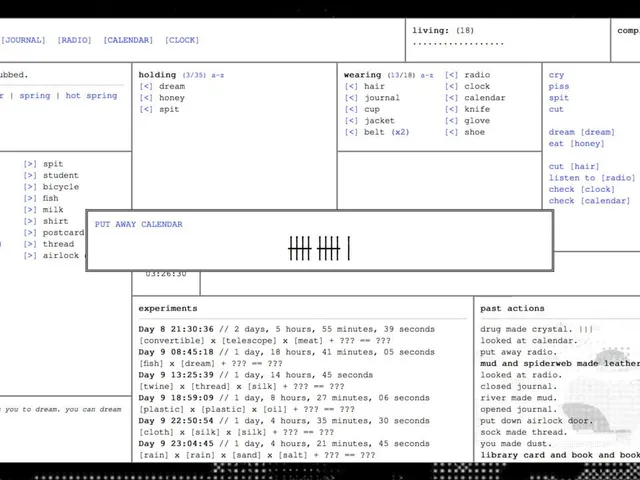The height and width of the screenshot is (480, 640).
Task: Click the dream [dream] action
Action: 582,132
